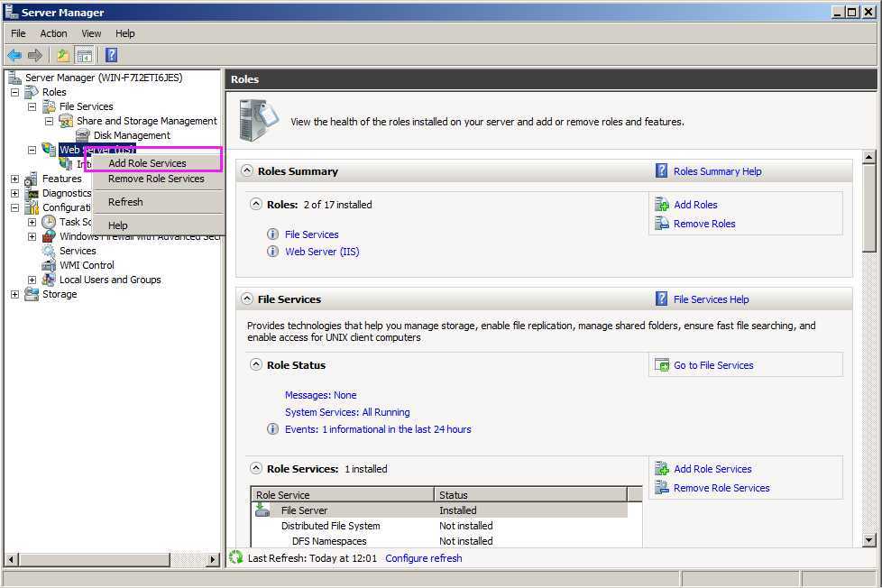Collapse the Role Services subsection chevron
This screenshot has height=588, width=882.
coord(256,467)
